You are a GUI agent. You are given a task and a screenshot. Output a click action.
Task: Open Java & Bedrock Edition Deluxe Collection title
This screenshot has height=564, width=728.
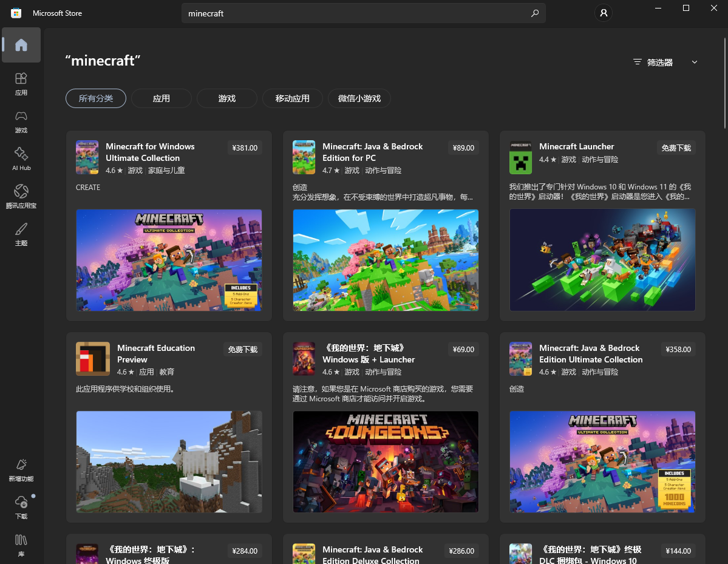372,555
